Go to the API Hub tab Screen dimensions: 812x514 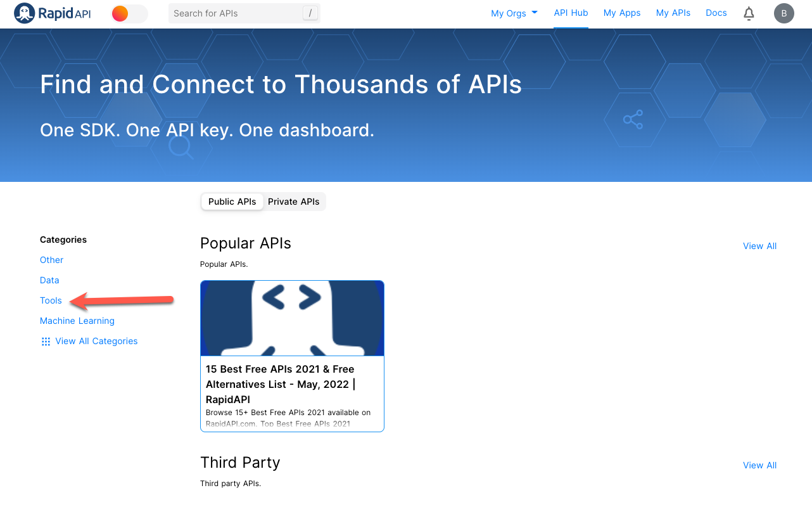click(571, 13)
